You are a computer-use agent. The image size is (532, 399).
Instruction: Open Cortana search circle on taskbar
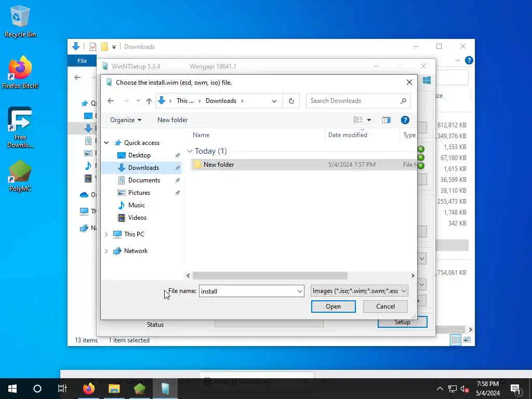[x=37, y=389]
